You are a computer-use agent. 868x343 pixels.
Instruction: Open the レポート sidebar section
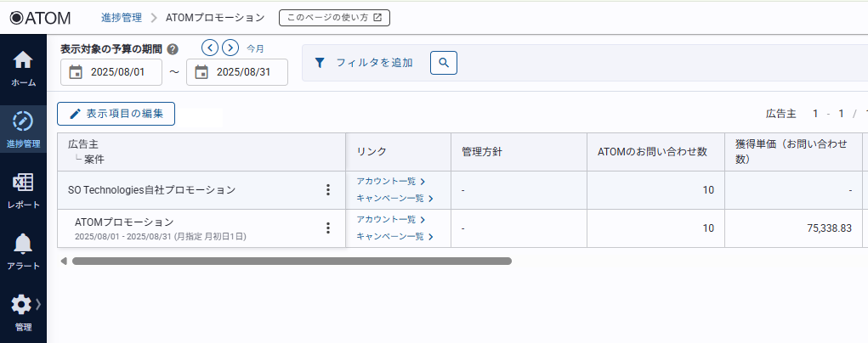pyautogui.click(x=23, y=188)
